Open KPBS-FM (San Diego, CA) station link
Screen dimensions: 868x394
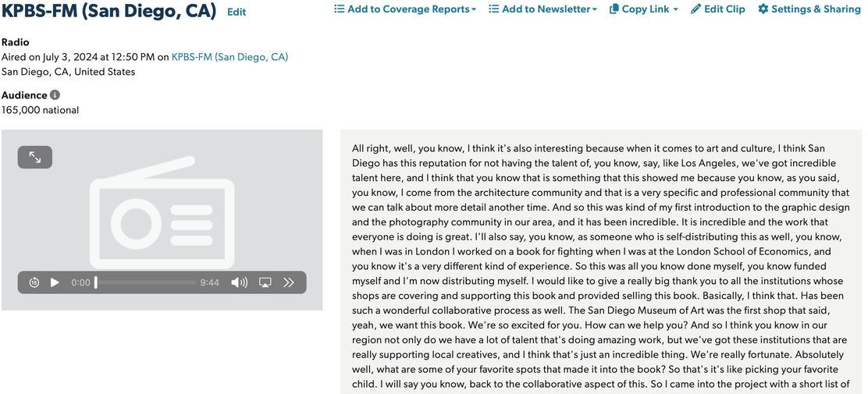click(229, 56)
